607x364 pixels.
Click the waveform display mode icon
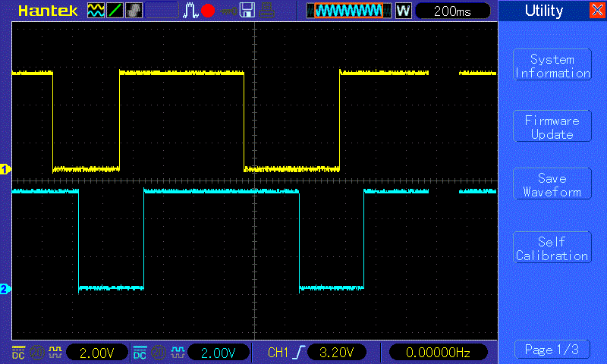coord(96,11)
